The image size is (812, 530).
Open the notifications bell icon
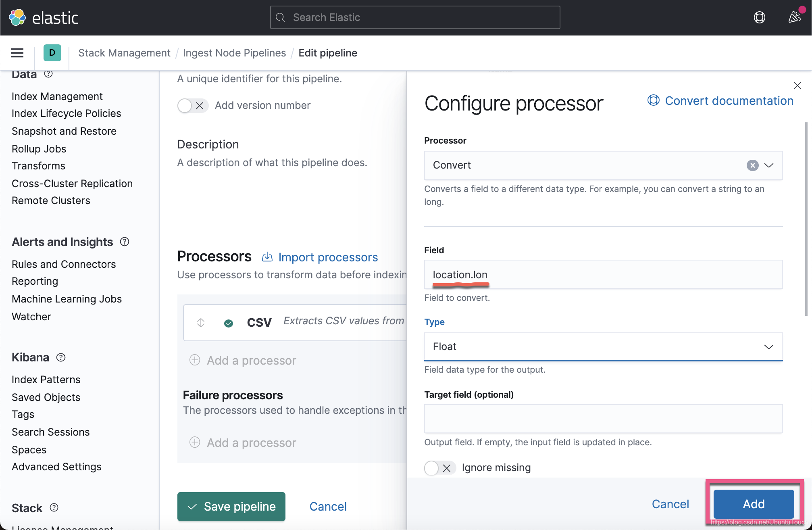pos(794,17)
